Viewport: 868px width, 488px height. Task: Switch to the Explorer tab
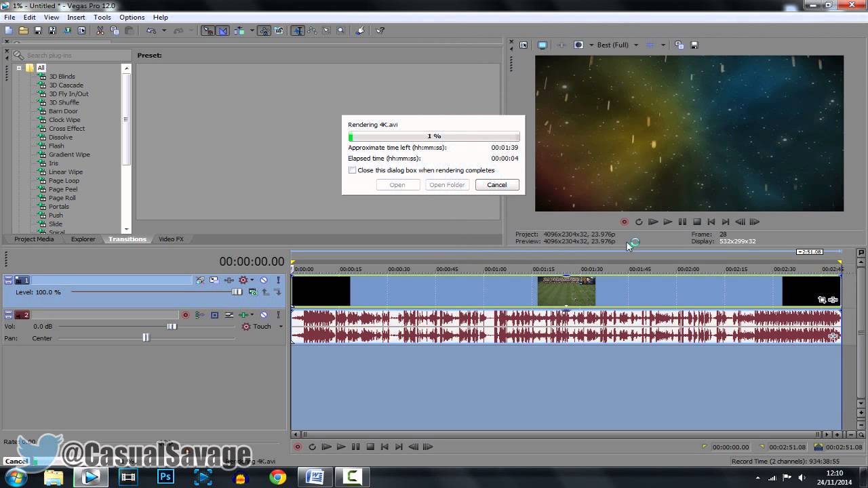(x=83, y=239)
